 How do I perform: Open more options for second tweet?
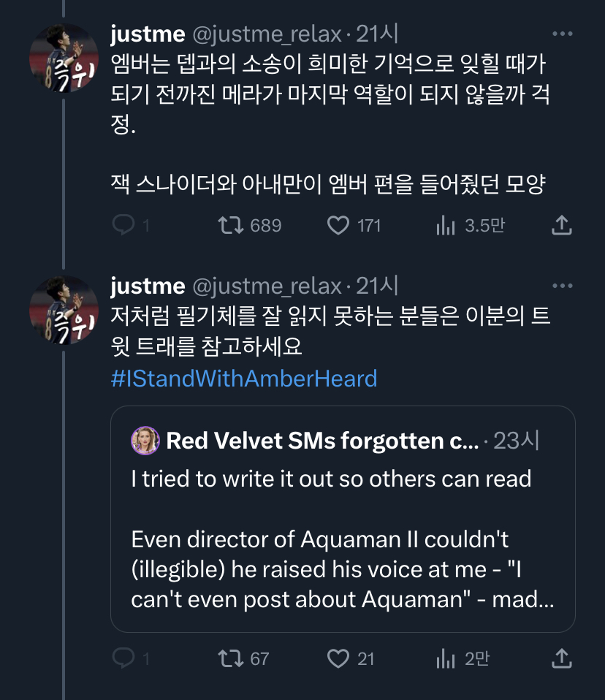point(562,286)
